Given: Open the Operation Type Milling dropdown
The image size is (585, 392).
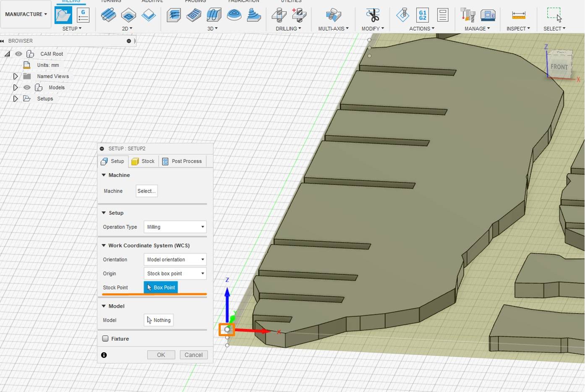Looking at the screenshot, I should tap(175, 227).
